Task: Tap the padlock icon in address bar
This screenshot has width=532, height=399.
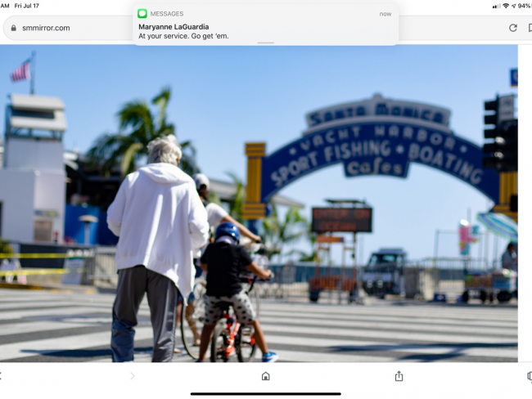Action: click(x=14, y=28)
